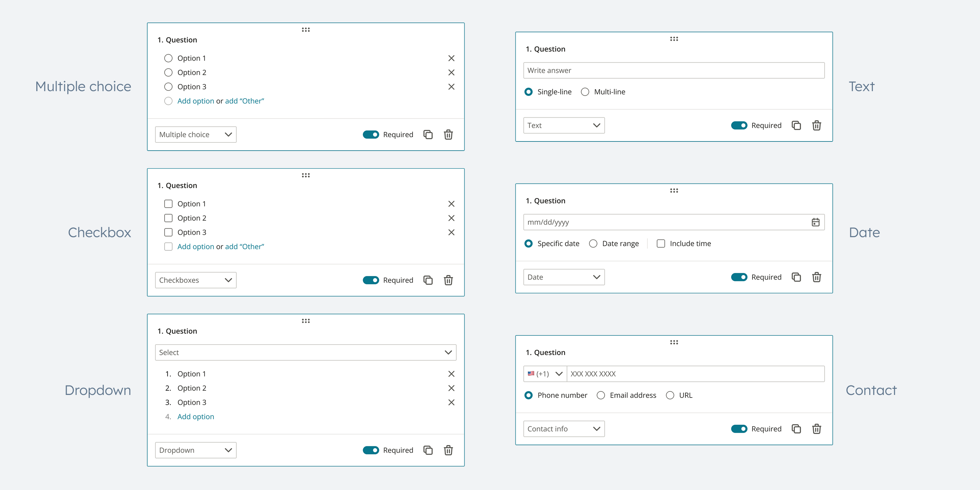The width and height of the screenshot is (980, 490).
Task: Check the Include time checkbox
Action: 661,243
